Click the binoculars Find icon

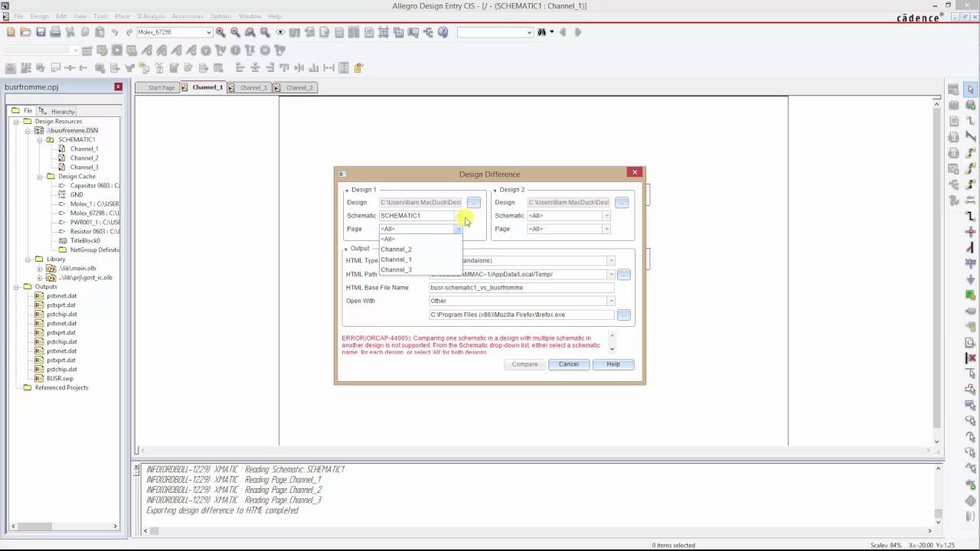pos(541,32)
